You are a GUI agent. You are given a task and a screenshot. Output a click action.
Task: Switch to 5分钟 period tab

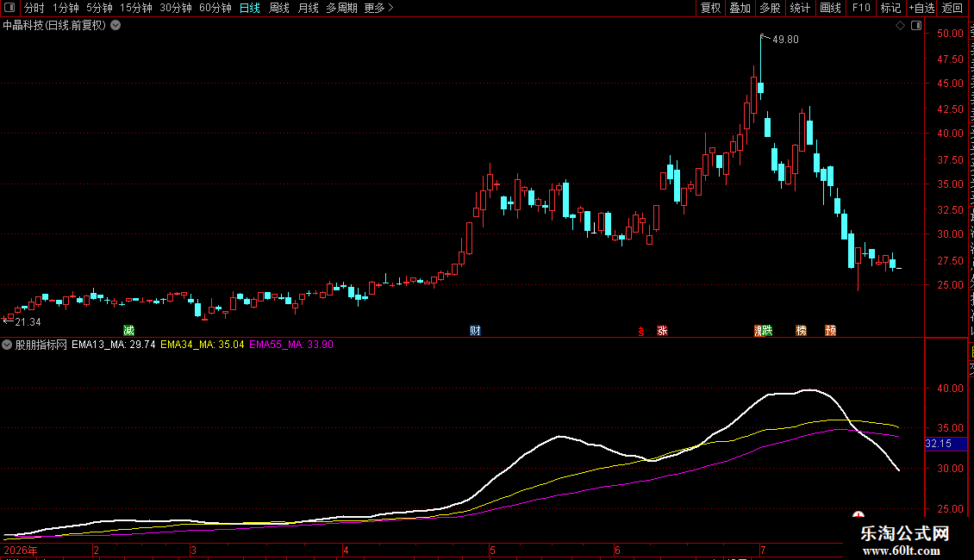pos(99,8)
